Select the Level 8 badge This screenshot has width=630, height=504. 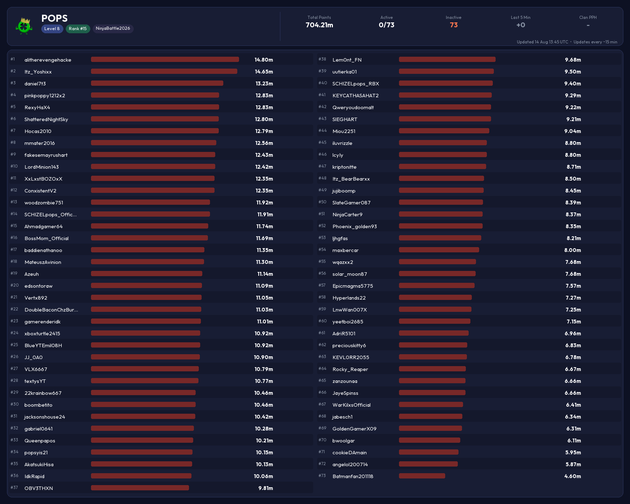tap(52, 29)
